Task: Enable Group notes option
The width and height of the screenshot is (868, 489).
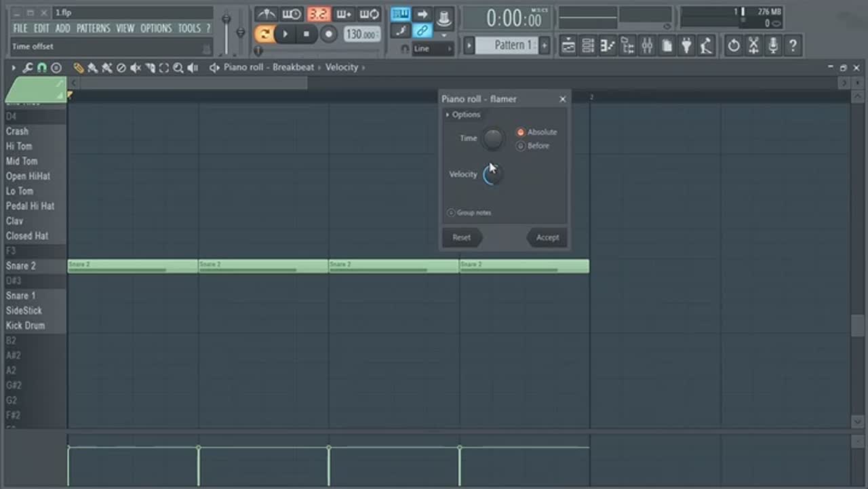Action: pyautogui.click(x=451, y=213)
